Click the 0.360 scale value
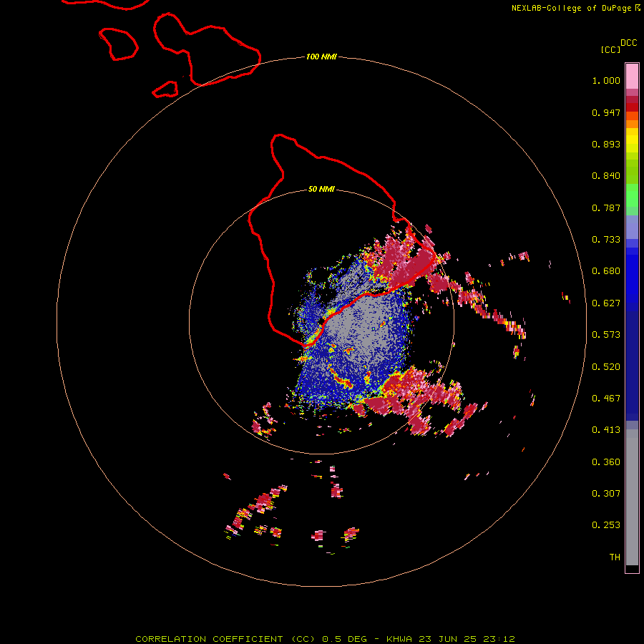This screenshot has width=644, height=644. click(606, 462)
